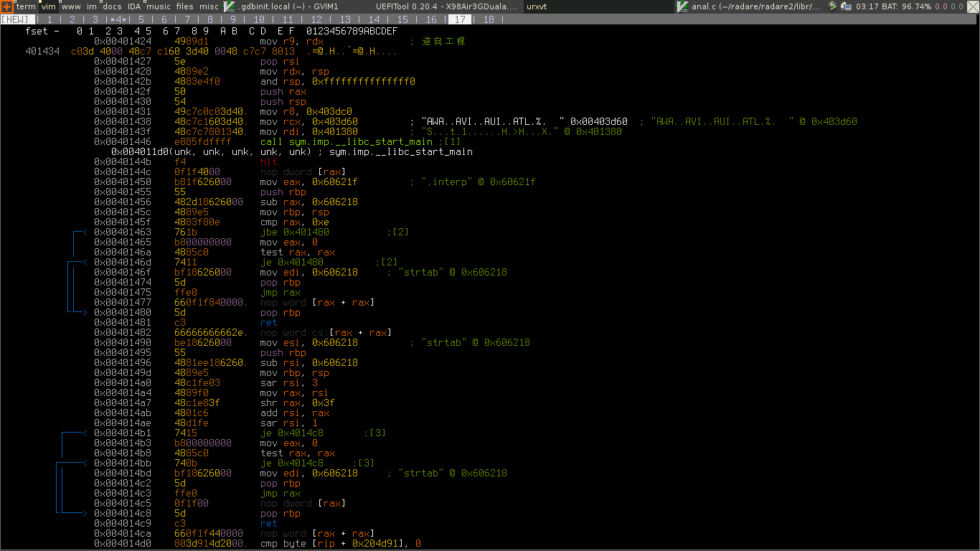
Task: Select radare2 tab 8
Action: (210, 19)
